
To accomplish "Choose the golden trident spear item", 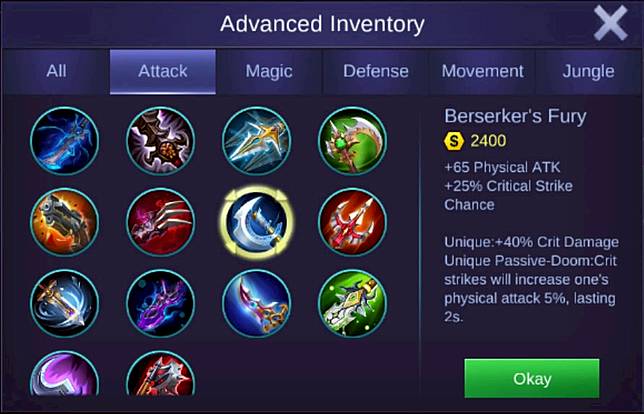I will pos(257,141).
